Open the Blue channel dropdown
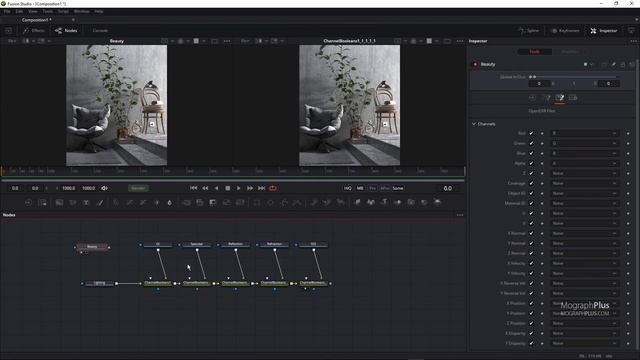 click(584, 153)
